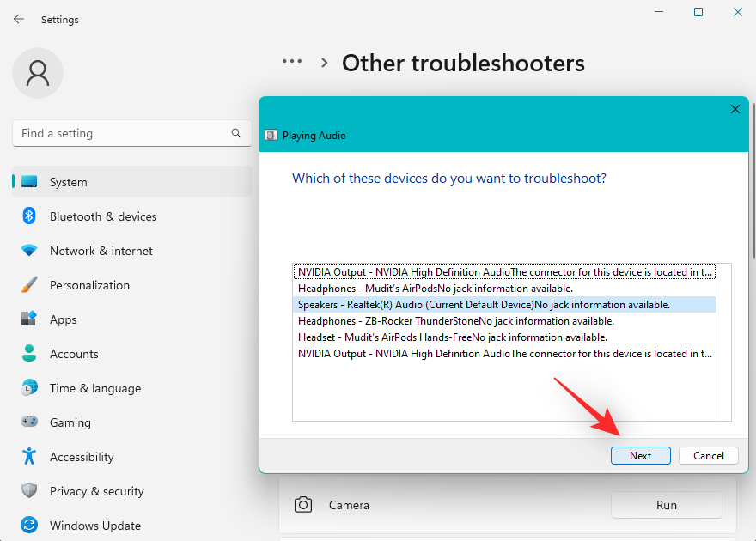The image size is (756, 541).
Task: Click the Personalization paintbrush icon
Action: click(x=29, y=285)
